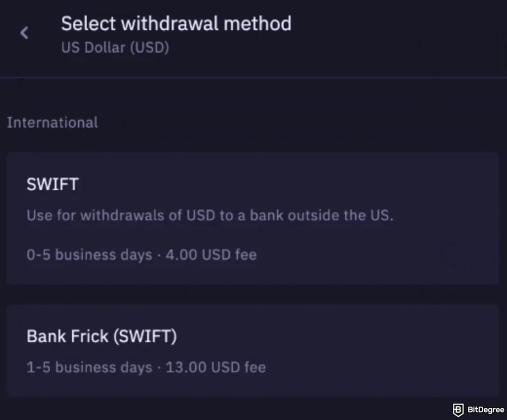Click the '1-5 business days' text
The height and width of the screenshot is (420, 507).
point(89,367)
